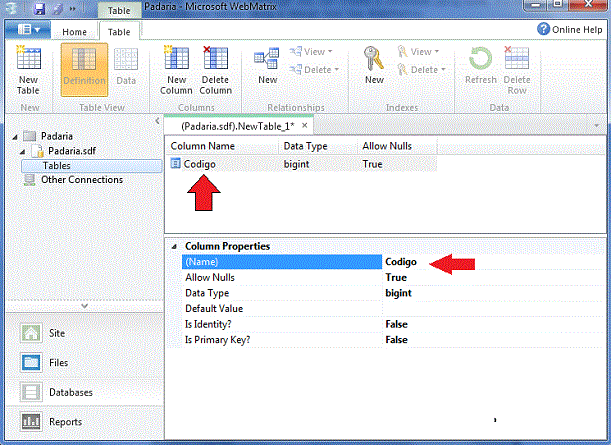The image size is (611, 445).
Task: Open the Databases workspace
Action: [70, 392]
